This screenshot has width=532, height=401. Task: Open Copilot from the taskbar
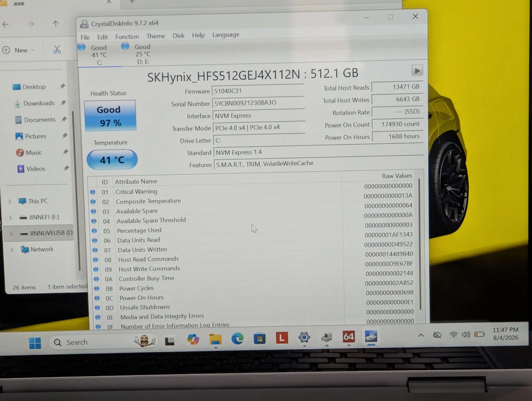click(193, 339)
